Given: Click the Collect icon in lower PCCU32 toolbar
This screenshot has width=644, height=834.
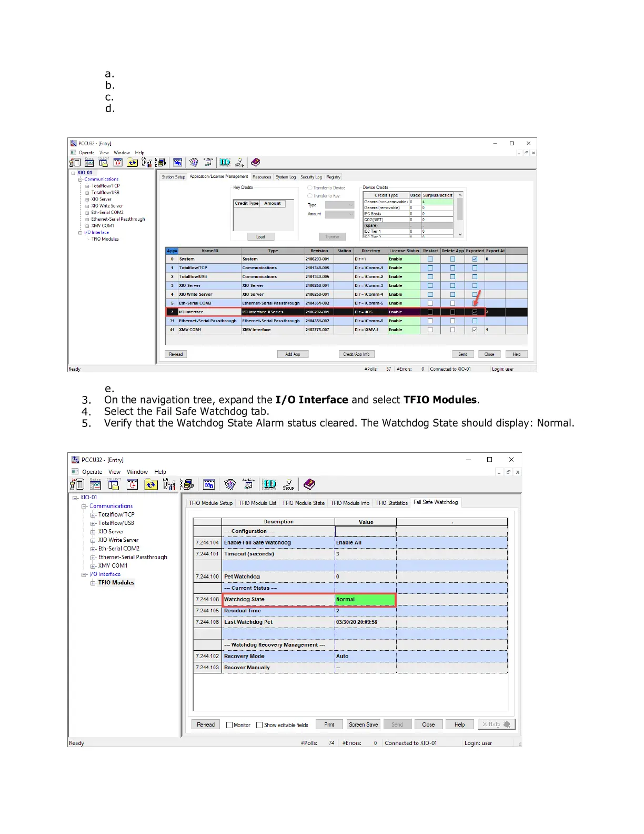Looking at the screenshot, I should tap(114, 484).
